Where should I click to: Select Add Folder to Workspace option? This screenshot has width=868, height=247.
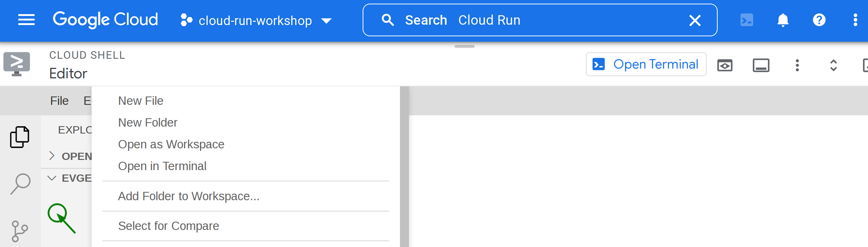point(188,196)
